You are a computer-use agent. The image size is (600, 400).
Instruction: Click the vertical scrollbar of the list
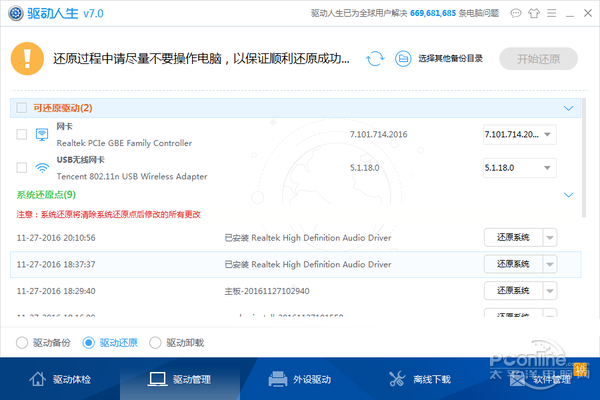(x=584, y=158)
